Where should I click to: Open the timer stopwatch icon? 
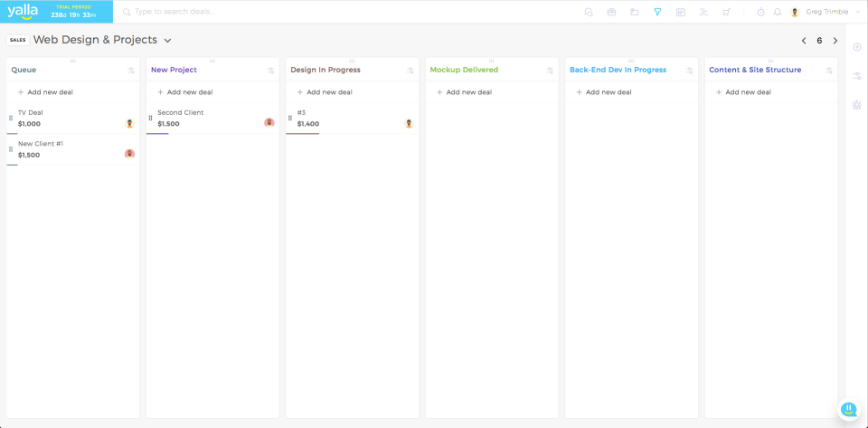tap(760, 12)
